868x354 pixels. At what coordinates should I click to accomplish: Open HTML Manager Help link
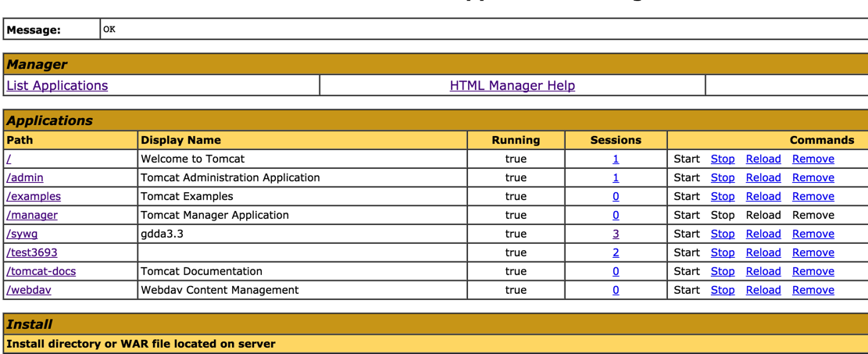pos(512,85)
